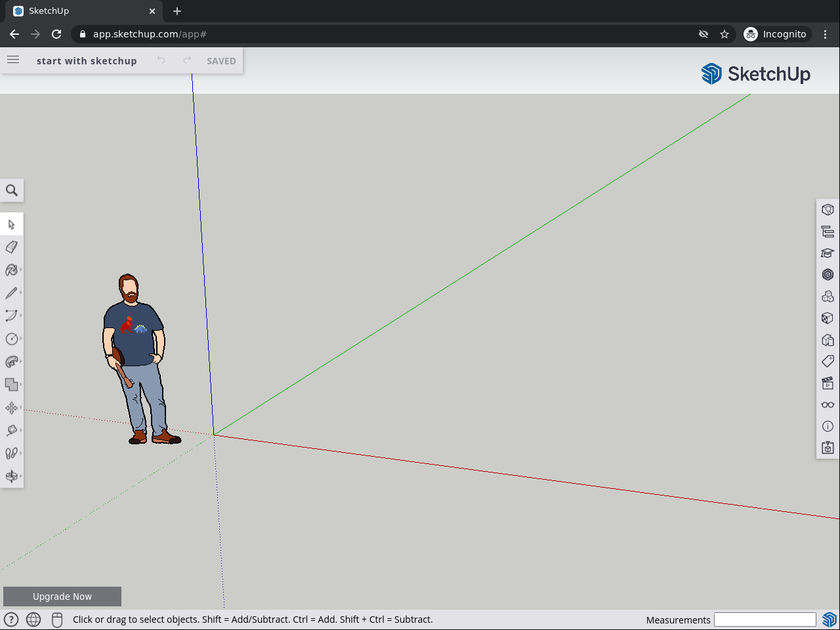The image size is (840, 630).
Task: Click the Upgrade Now button
Action: [62, 597]
